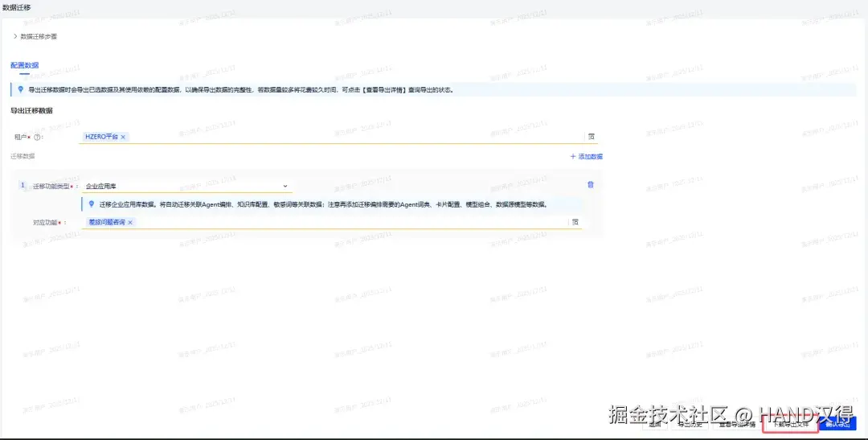Click the 添加数据 link
The height and width of the screenshot is (440, 868).
(586, 157)
